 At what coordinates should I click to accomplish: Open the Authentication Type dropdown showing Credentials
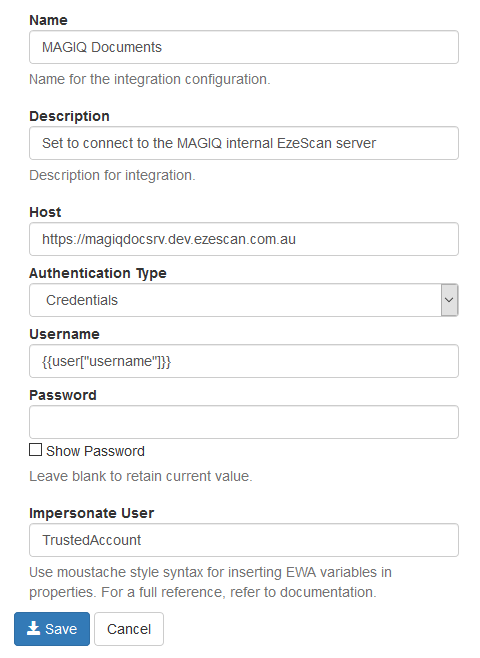(244, 300)
